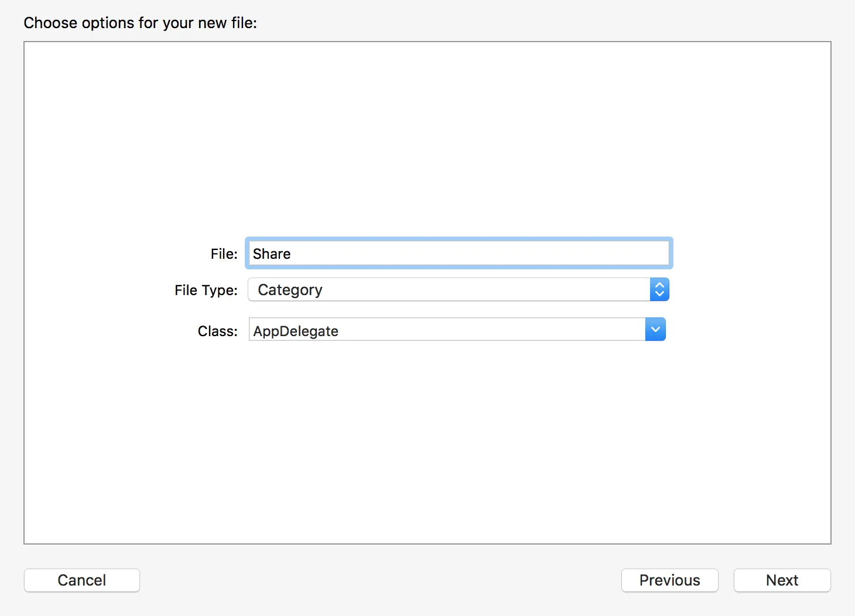
Task: Click the "Class:" label
Action: pos(217,331)
